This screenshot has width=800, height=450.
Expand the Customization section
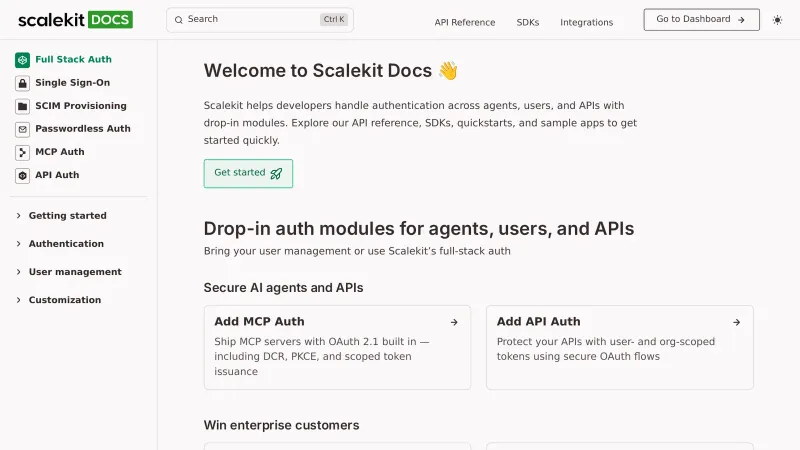click(64, 300)
